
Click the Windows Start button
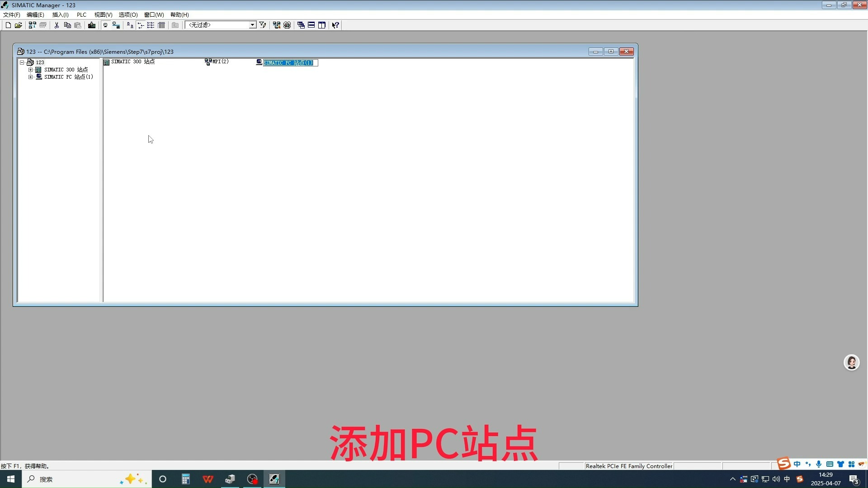coord(11,479)
